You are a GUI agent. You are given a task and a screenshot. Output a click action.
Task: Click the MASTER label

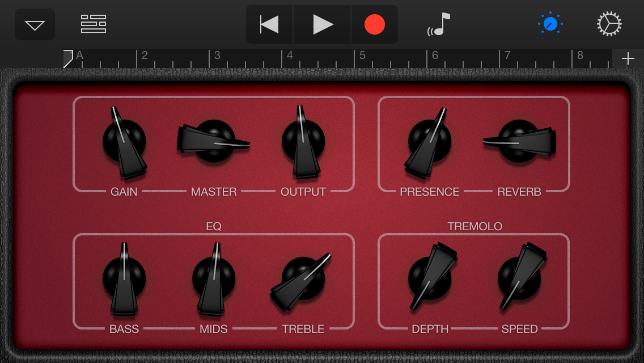point(214,192)
